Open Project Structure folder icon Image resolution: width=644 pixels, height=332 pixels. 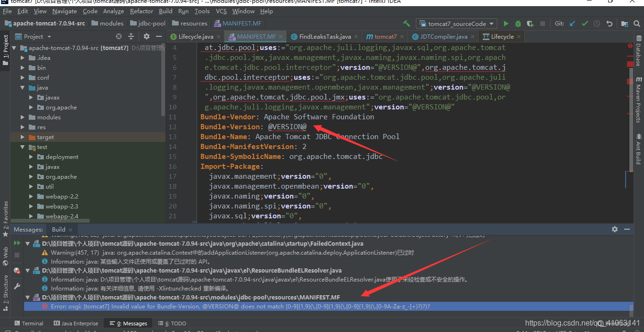pos(625,24)
